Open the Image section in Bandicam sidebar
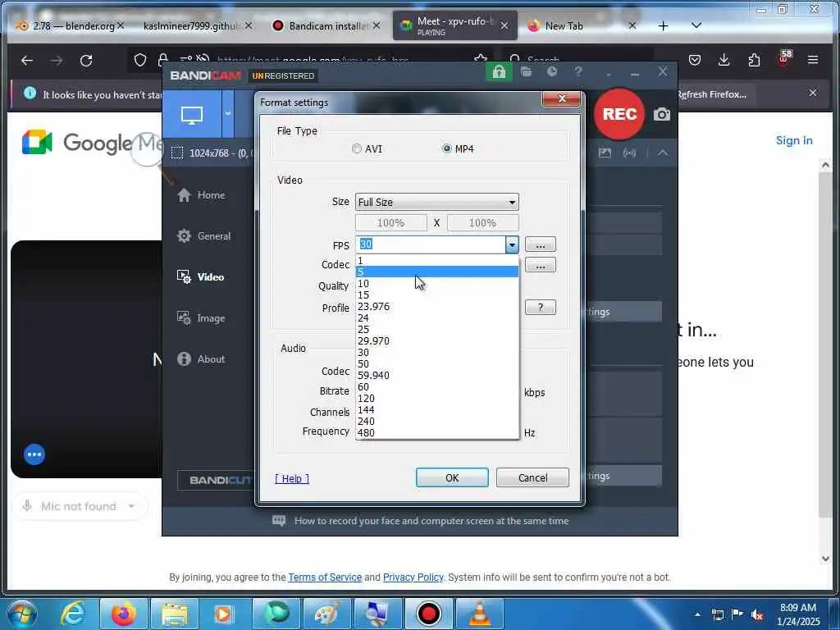 pos(201,317)
